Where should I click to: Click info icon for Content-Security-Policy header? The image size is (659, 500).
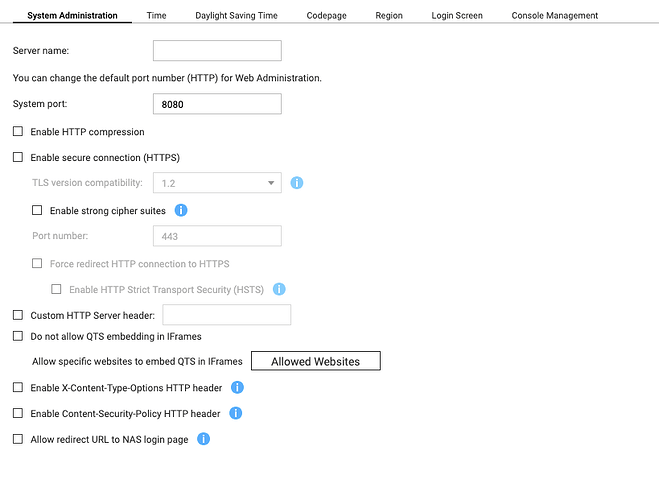235,413
